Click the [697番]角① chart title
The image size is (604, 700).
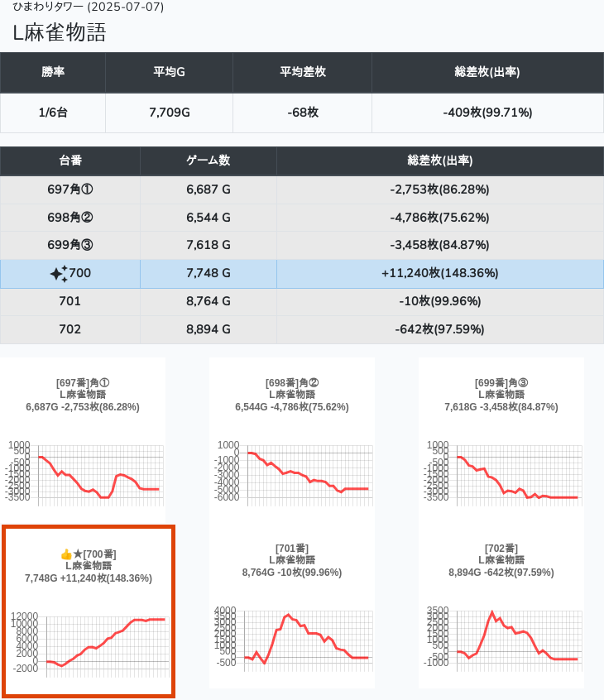(83, 383)
